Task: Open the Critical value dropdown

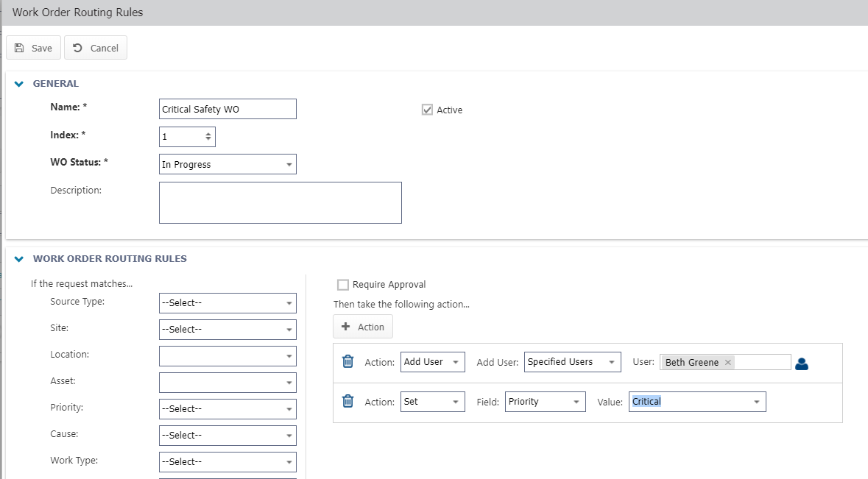Action: click(757, 401)
